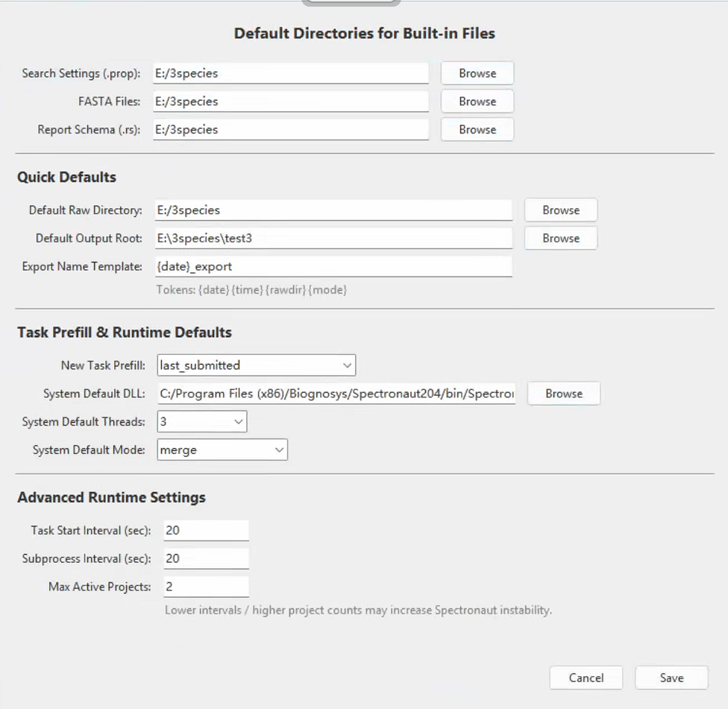Click the System Default DLL path field

(336, 394)
